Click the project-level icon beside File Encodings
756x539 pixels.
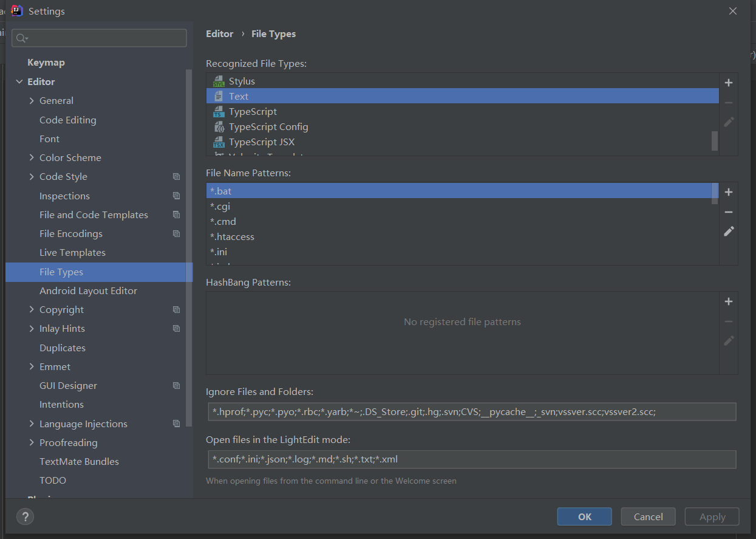(x=176, y=234)
